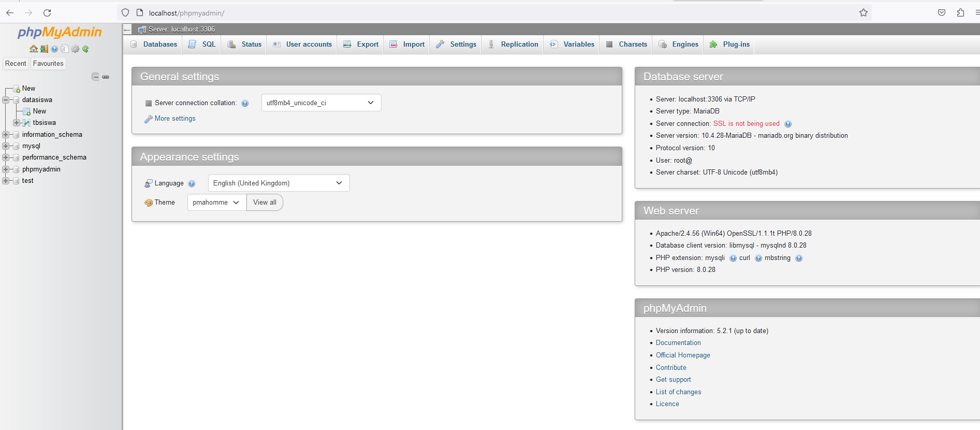The height and width of the screenshot is (430, 980).
Task: Click the Server: localhost:3306 breadcrumb
Action: [181, 30]
